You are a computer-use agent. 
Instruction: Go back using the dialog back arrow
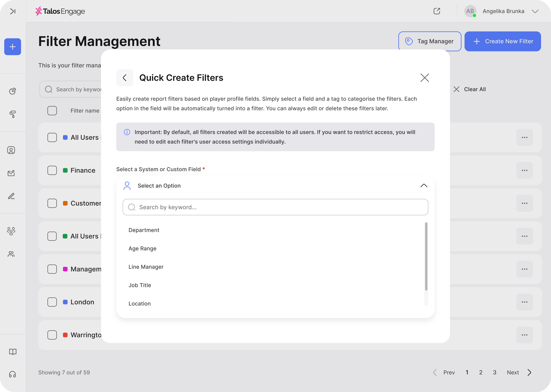[125, 78]
